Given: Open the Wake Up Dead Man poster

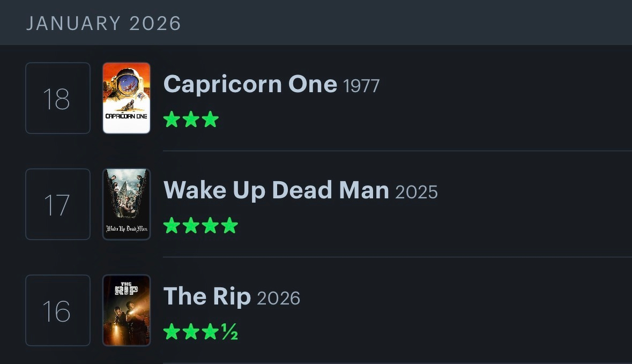Looking at the screenshot, I should (127, 204).
